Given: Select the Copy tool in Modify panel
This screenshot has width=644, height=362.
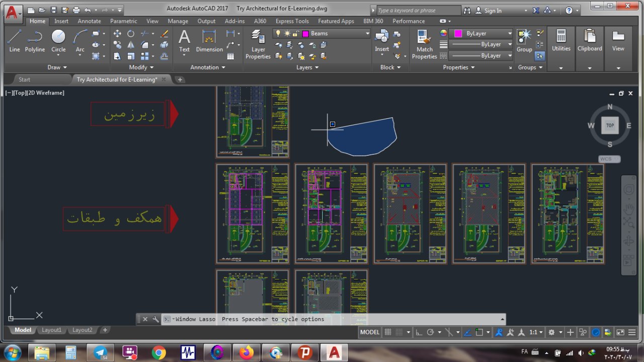Looking at the screenshot, I should pyautogui.click(x=117, y=45).
